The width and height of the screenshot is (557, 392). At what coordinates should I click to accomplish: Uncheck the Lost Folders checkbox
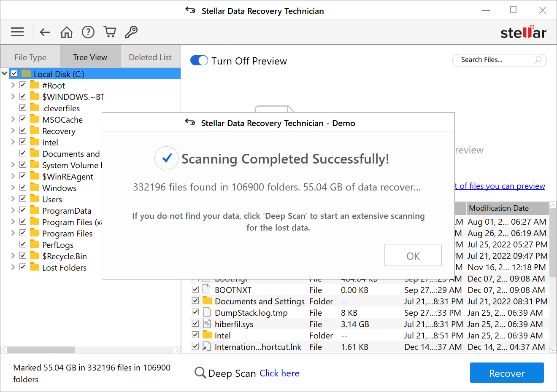pos(23,267)
